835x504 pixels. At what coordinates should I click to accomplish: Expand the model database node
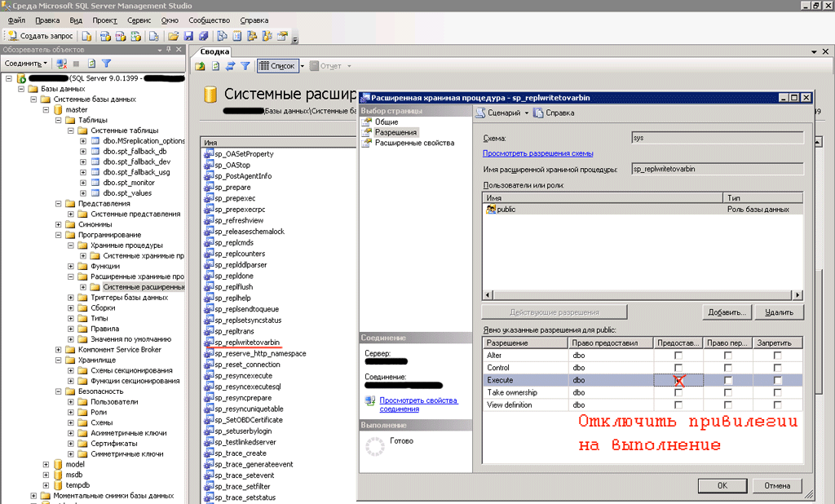pyautogui.click(x=46, y=464)
